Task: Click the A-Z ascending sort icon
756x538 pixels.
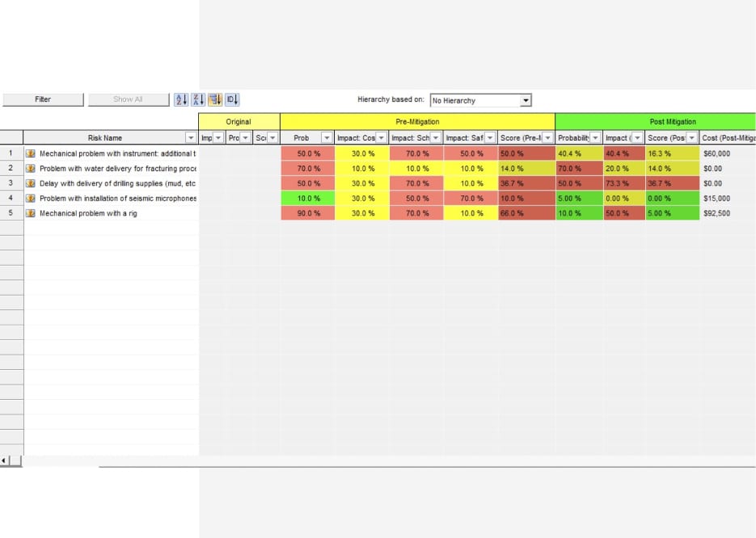Action: point(179,99)
